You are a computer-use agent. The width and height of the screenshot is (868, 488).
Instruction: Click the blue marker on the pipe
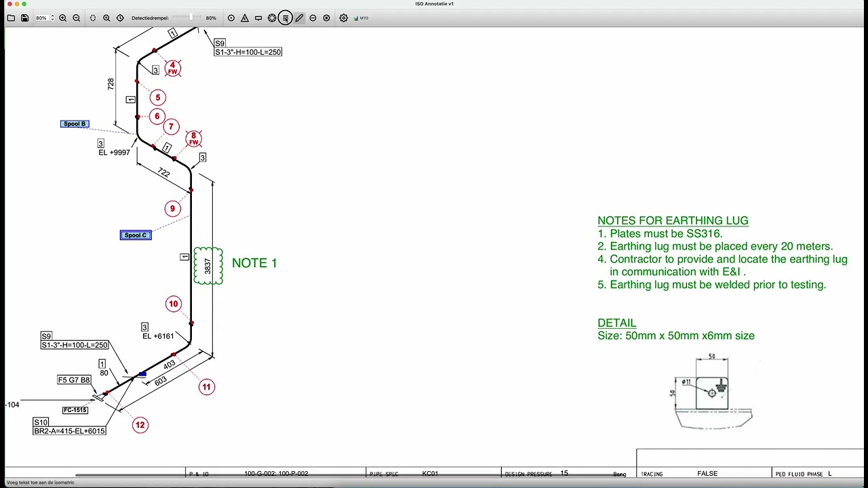tap(142, 374)
